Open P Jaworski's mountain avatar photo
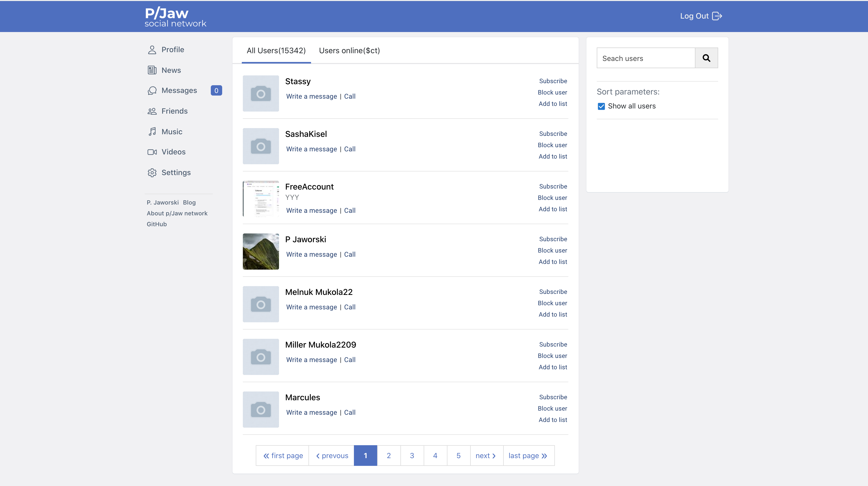The width and height of the screenshot is (868, 486). coord(260,251)
